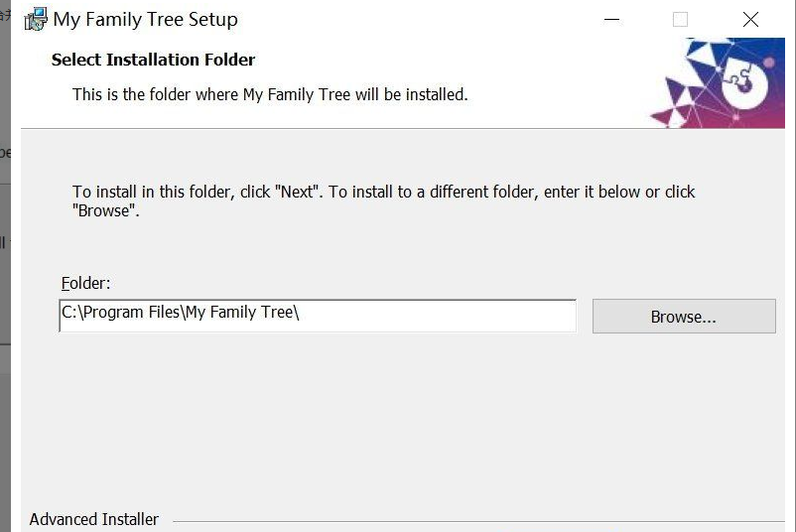Place cursor after "My Family Tree\" in path
This screenshot has height=532, width=796.
(300, 313)
